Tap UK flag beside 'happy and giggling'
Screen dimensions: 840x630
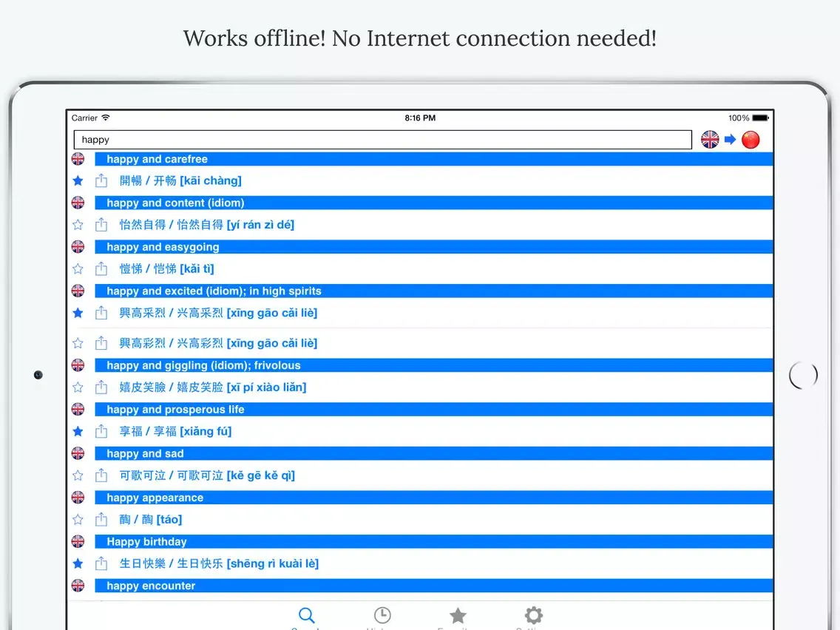[x=78, y=365]
